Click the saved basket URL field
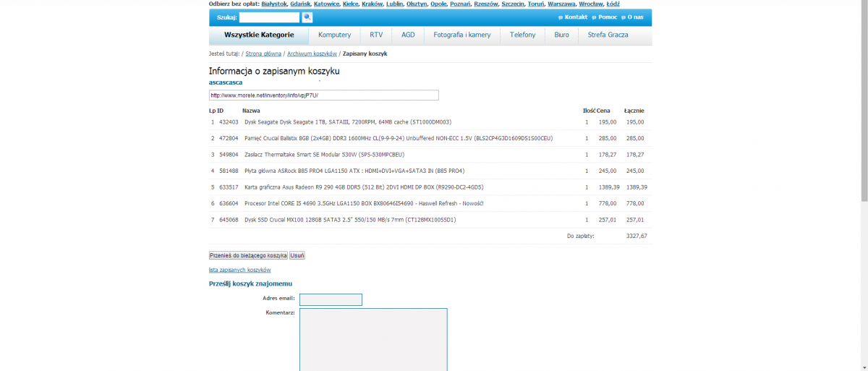 click(x=323, y=95)
